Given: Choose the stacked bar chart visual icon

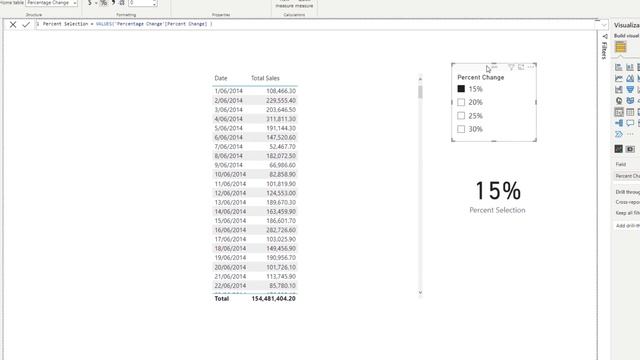Looking at the screenshot, I should tap(619, 67).
